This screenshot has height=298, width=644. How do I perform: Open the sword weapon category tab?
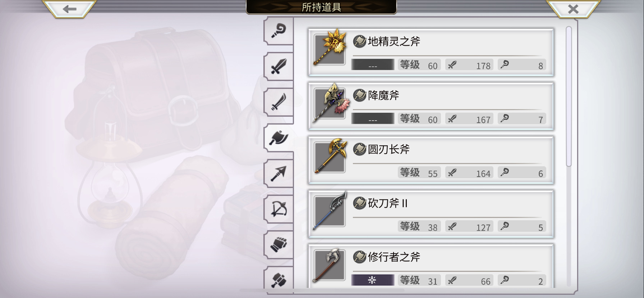[x=279, y=66]
